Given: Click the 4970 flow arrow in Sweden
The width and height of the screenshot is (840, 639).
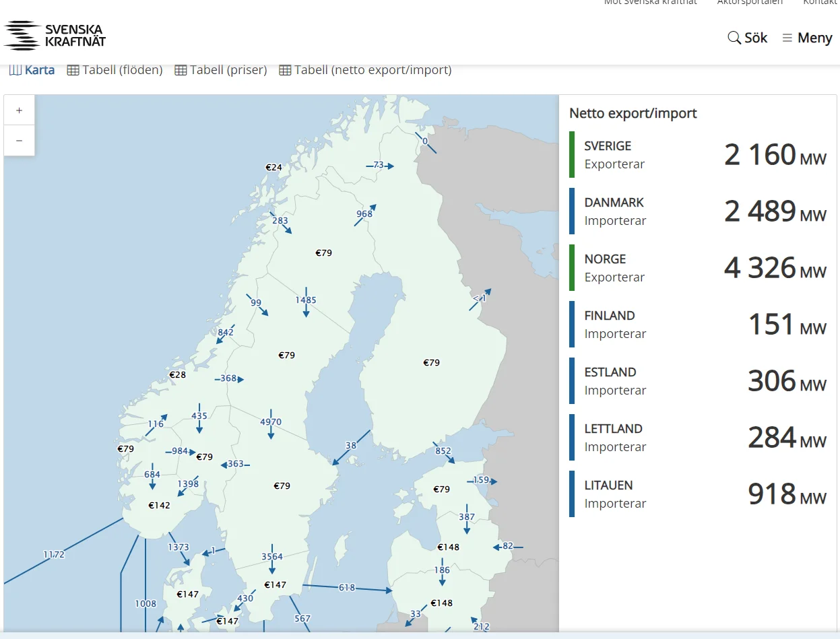Looking at the screenshot, I should (x=271, y=423).
